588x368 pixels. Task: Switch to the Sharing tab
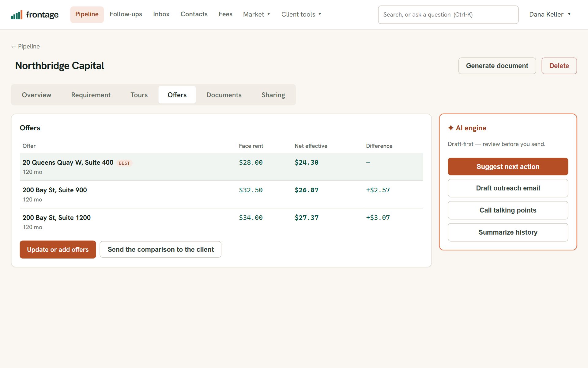[x=273, y=95]
